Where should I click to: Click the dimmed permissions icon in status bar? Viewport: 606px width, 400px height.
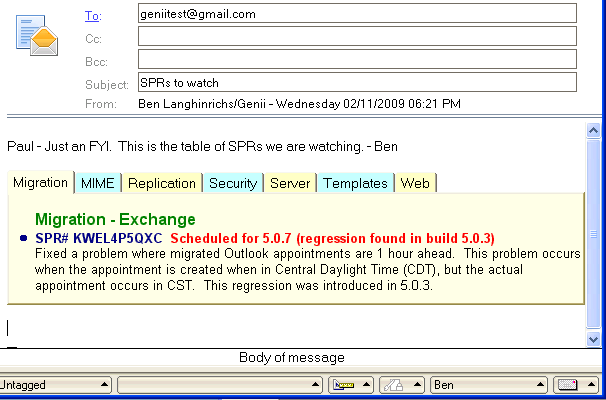pyautogui.click(x=393, y=385)
